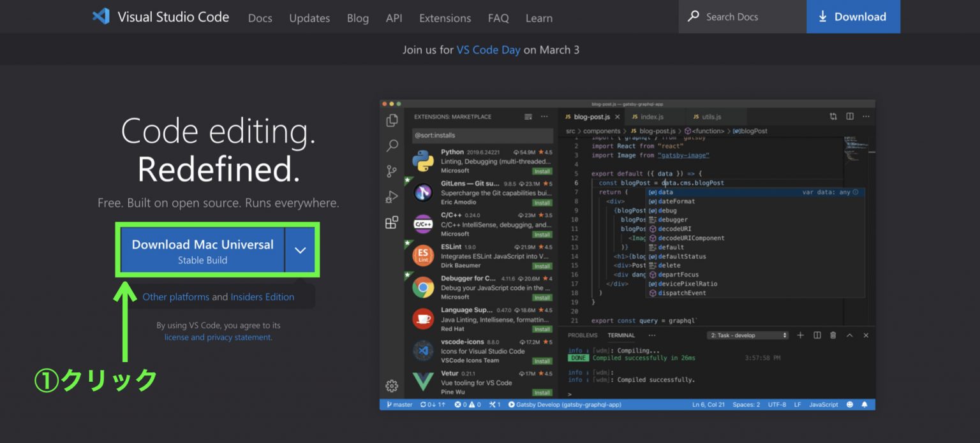Screen dimensions: 980x443
Task: Open the VS Code Day link
Action: 488,49
